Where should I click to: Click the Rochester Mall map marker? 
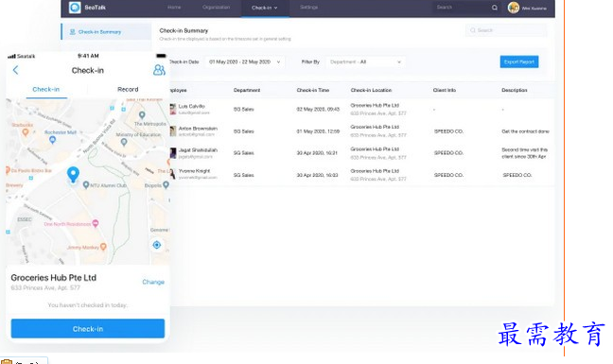click(52, 139)
